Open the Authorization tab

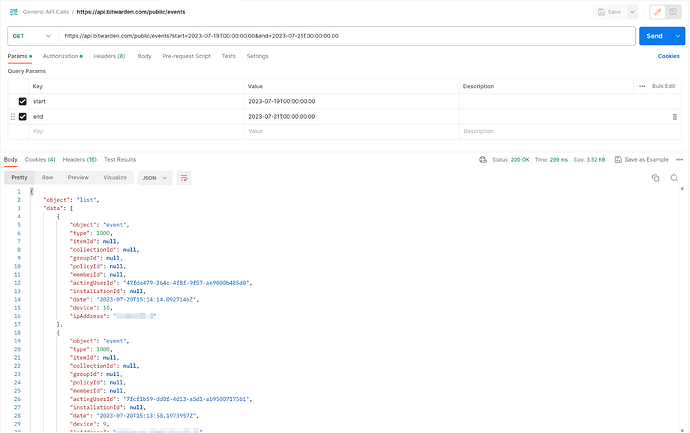pos(62,56)
